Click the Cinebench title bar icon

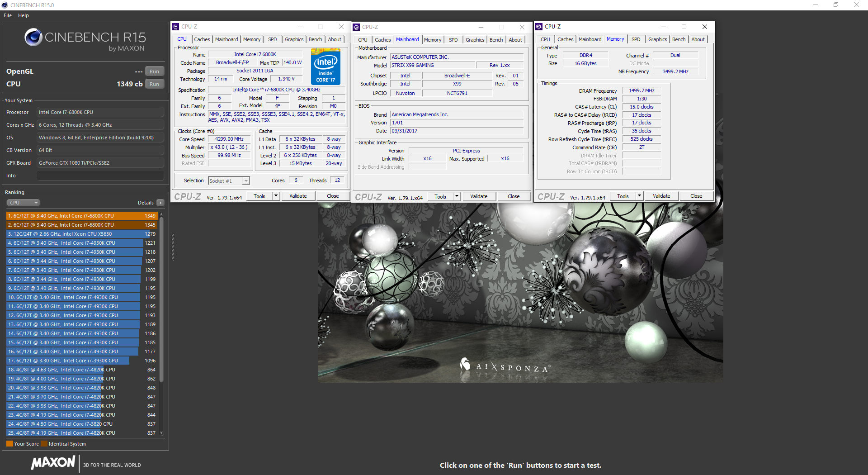(5, 5)
